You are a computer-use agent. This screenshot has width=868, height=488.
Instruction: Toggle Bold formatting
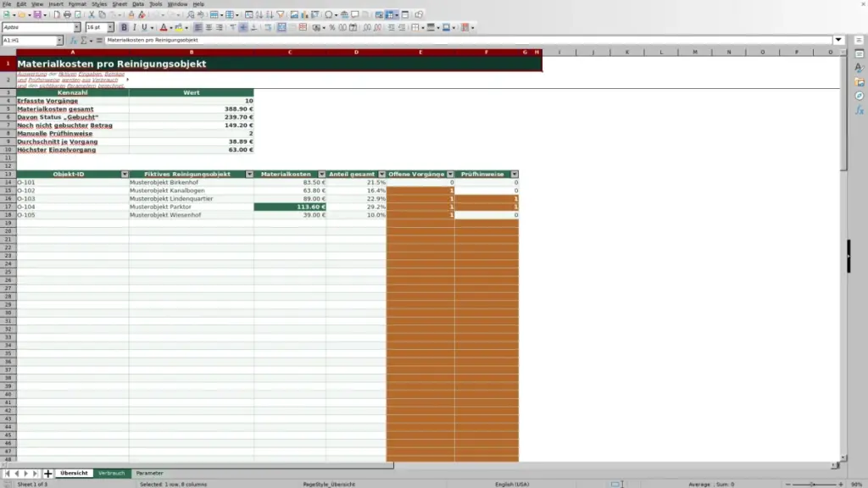click(124, 28)
